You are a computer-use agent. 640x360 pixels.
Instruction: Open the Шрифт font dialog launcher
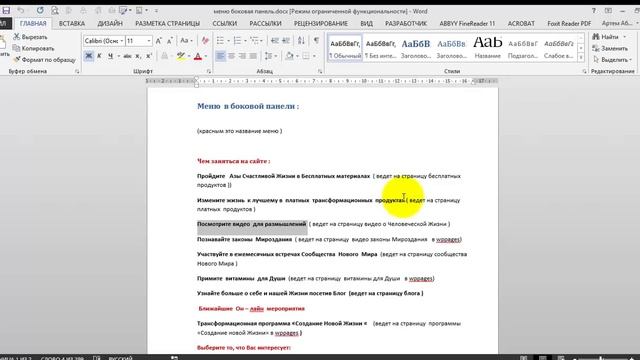point(209,71)
